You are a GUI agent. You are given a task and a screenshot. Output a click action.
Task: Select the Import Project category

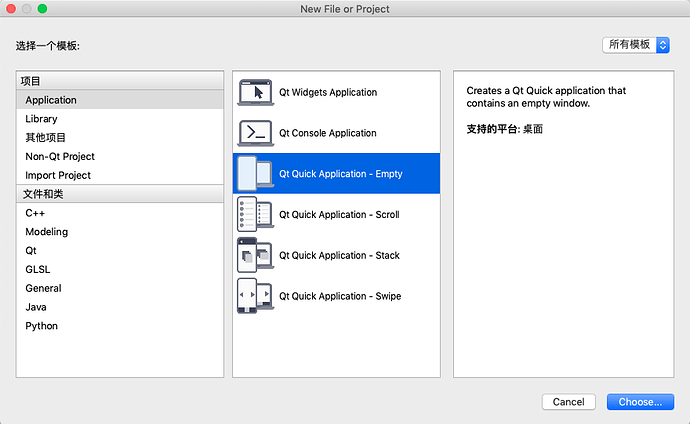(x=120, y=175)
